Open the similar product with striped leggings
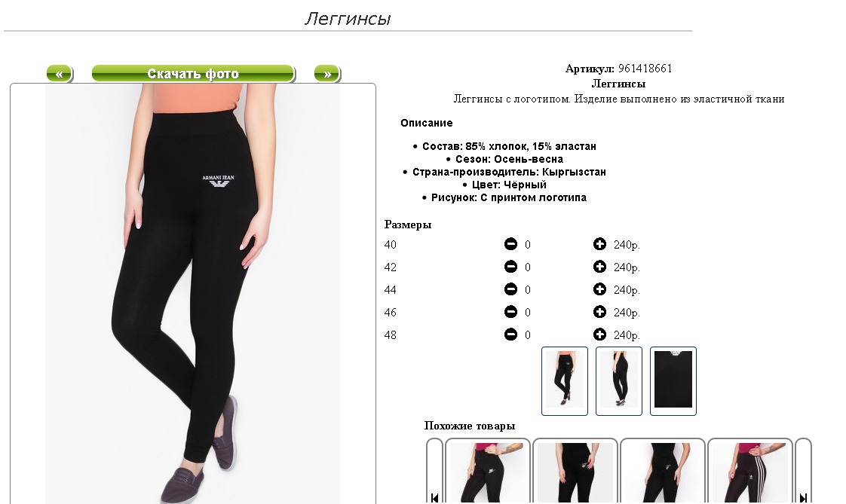 tap(750, 471)
